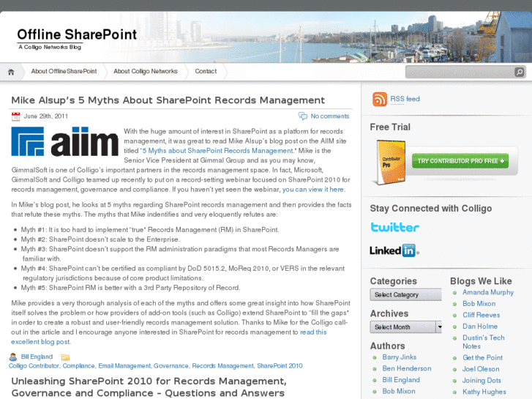Click Try Contributor Pro Free button
The image size is (532, 399).
tap(460, 161)
